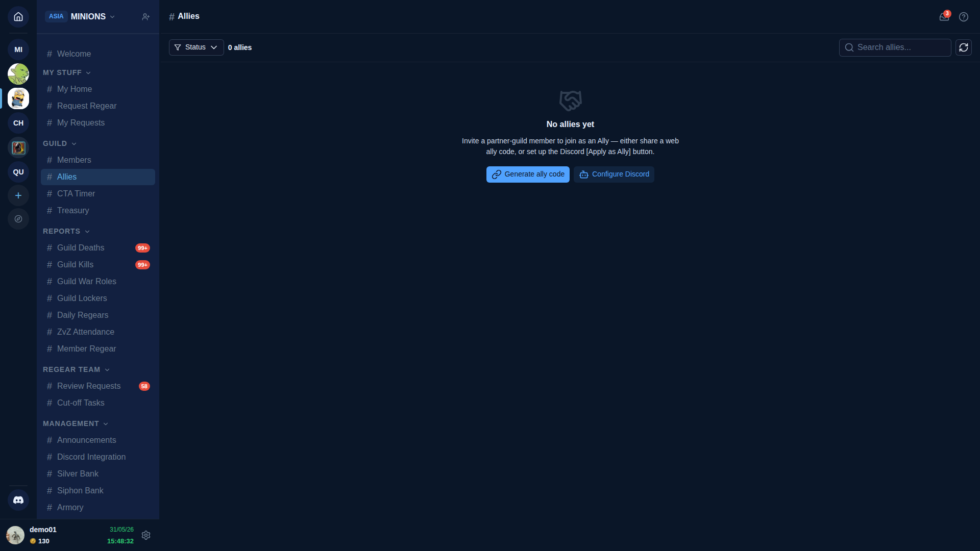980x551 pixels.
Task: Select Allies in the sidebar
Action: [98, 177]
